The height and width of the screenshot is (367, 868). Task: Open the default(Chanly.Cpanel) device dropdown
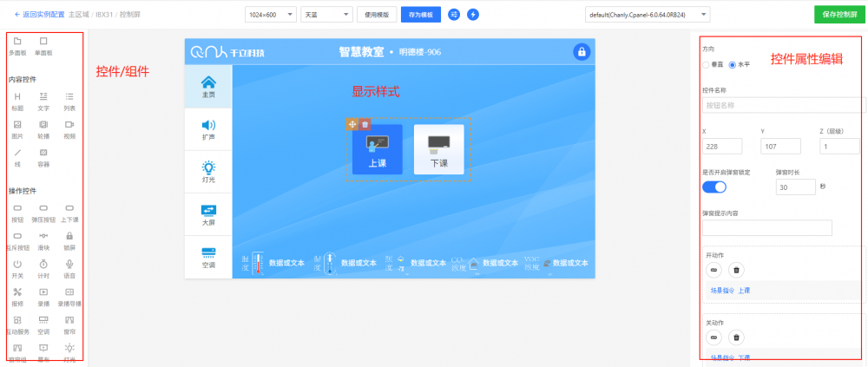click(648, 15)
